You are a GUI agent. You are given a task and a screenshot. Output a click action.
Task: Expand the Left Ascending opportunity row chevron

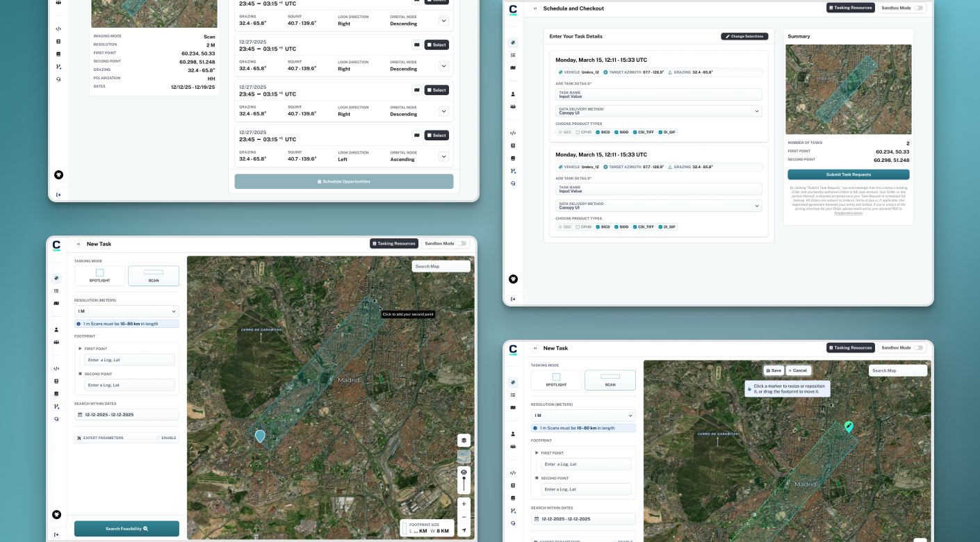(443, 156)
